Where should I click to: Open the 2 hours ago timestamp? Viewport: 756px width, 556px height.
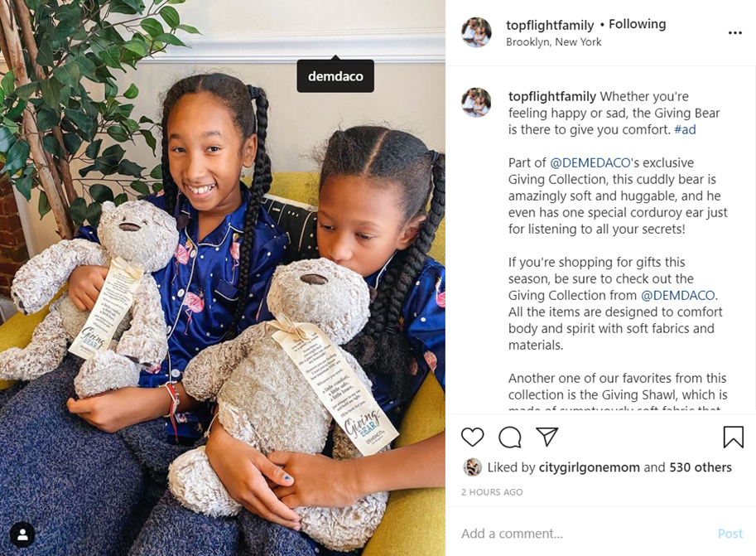pyautogui.click(x=492, y=492)
